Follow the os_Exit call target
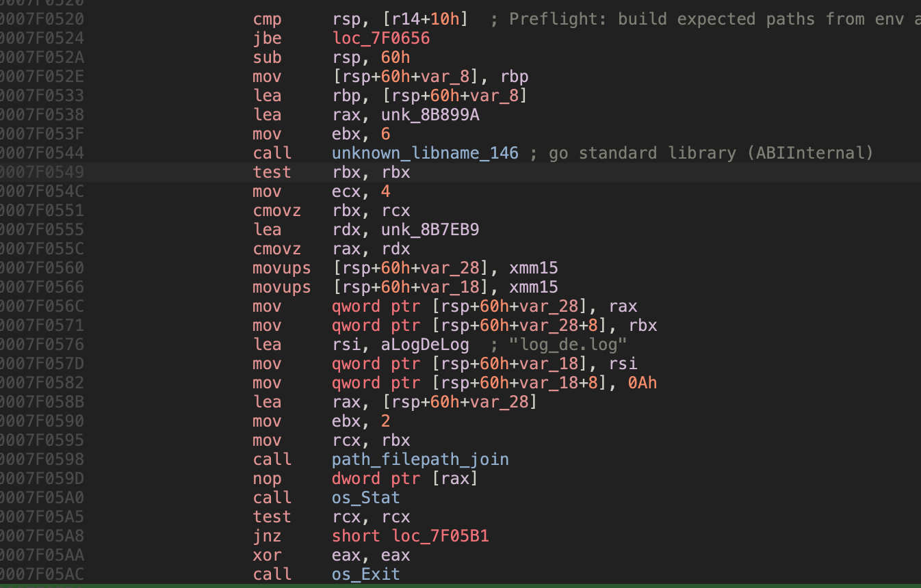Screen dimensions: 921x588 coord(365,574)
